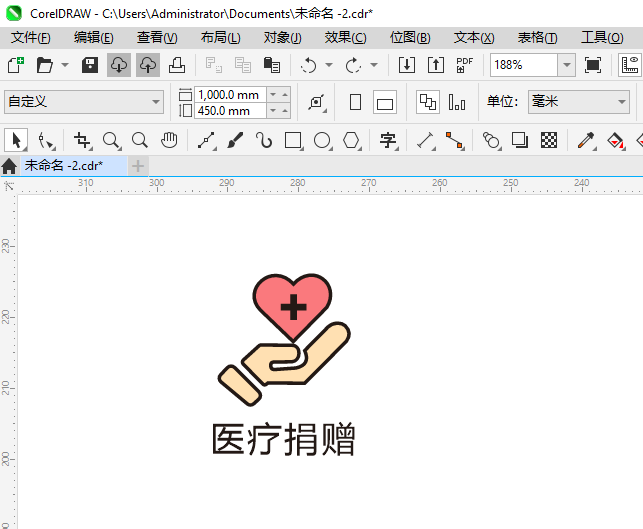The width and height of the screenshot is (643, 529).
Task: Click the Import icon
Action: coord(407,65)
